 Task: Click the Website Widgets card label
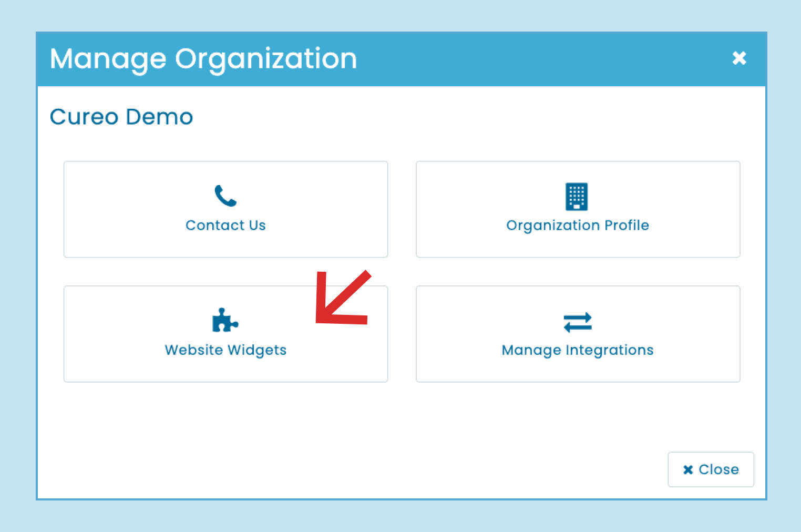[x=225, y=350]
